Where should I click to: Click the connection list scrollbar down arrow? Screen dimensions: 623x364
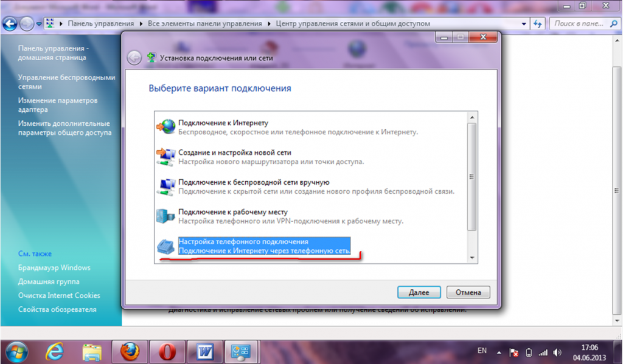coord(472,258)
